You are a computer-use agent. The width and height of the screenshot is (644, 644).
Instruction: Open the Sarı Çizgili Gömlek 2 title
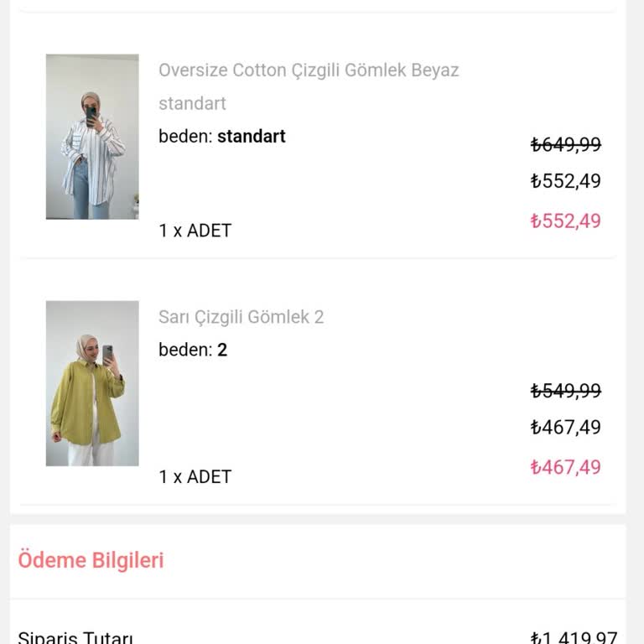pos(241,317)
